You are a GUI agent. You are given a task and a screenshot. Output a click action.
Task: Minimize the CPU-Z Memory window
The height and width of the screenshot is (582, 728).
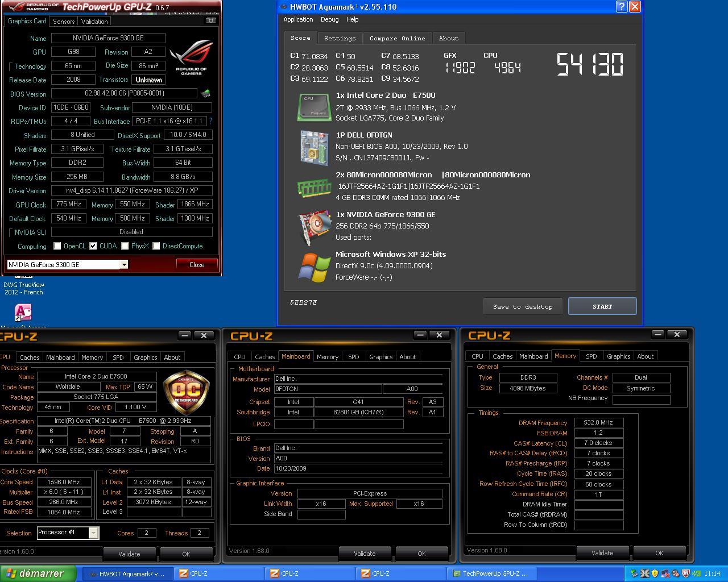(657, 334)
